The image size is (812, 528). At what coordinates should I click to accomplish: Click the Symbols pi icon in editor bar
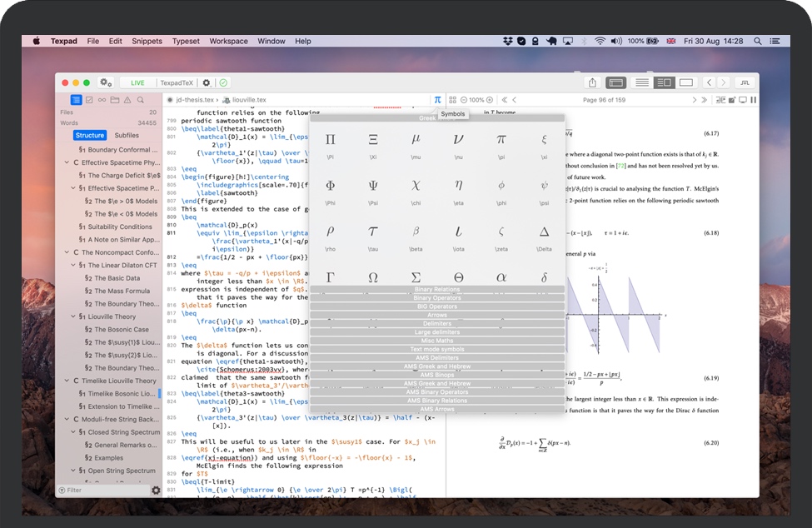(437, 100)
